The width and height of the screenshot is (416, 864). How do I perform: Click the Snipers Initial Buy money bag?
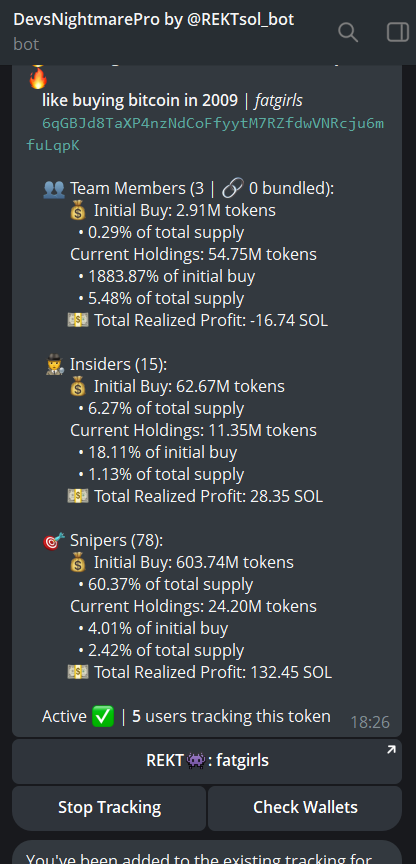pyautogui.click(x=79, y=563)
